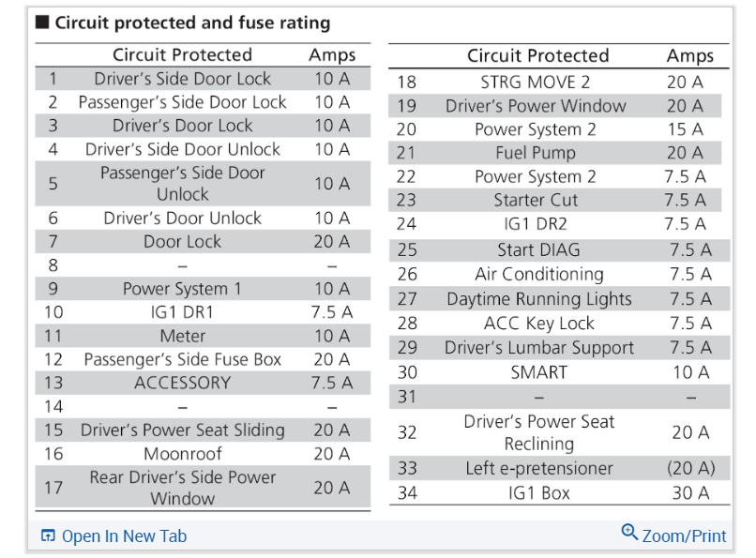
Task: Select the Passenger's Side Fuse Box entry
Action: point(182,359)
